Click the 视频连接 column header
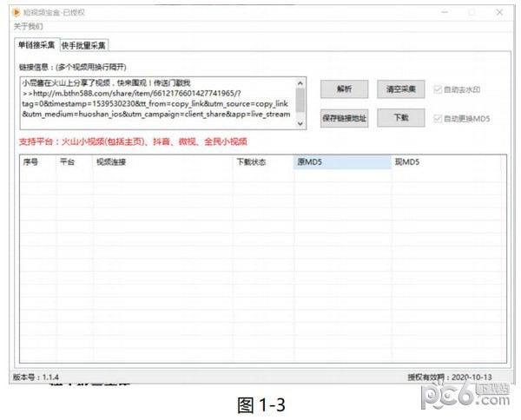This screenshot has height=420, width=521. [163, 162]
